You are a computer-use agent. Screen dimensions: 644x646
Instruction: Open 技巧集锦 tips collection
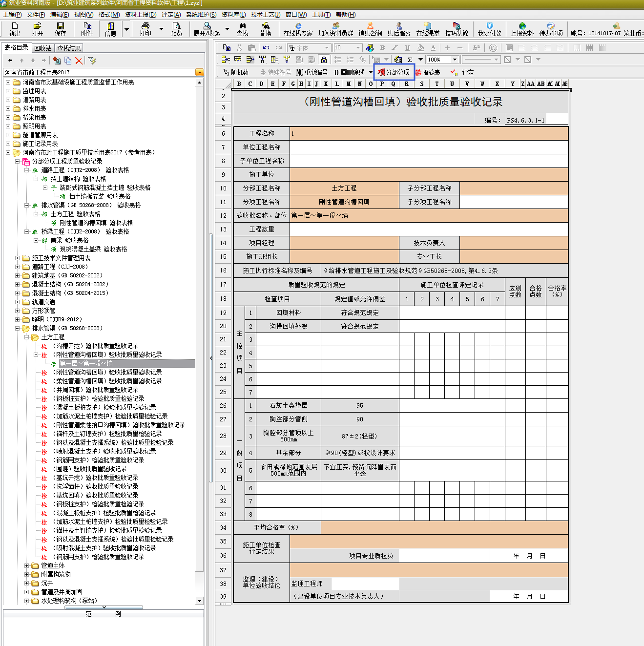(457, 29)
